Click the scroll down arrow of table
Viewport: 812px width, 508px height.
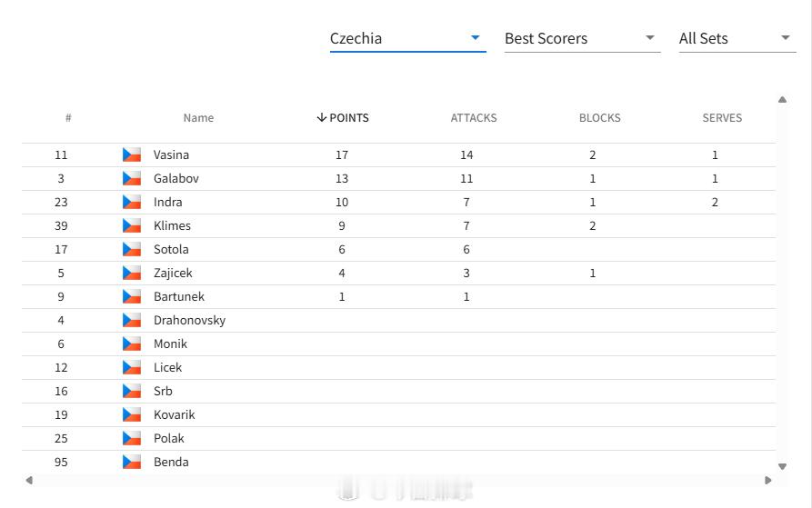[x=783, y=466]
